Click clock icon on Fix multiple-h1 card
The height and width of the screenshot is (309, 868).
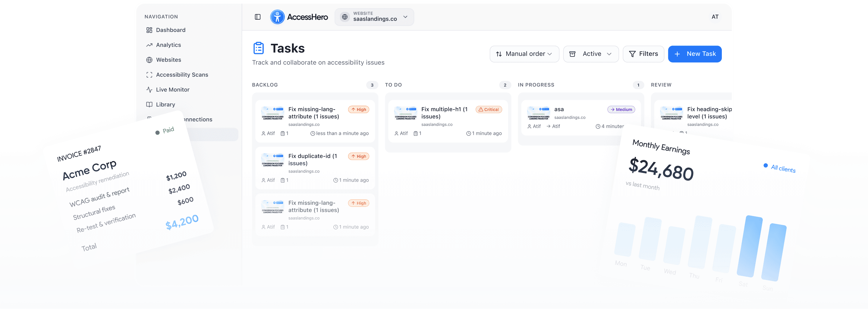click(x=468, y=134)
